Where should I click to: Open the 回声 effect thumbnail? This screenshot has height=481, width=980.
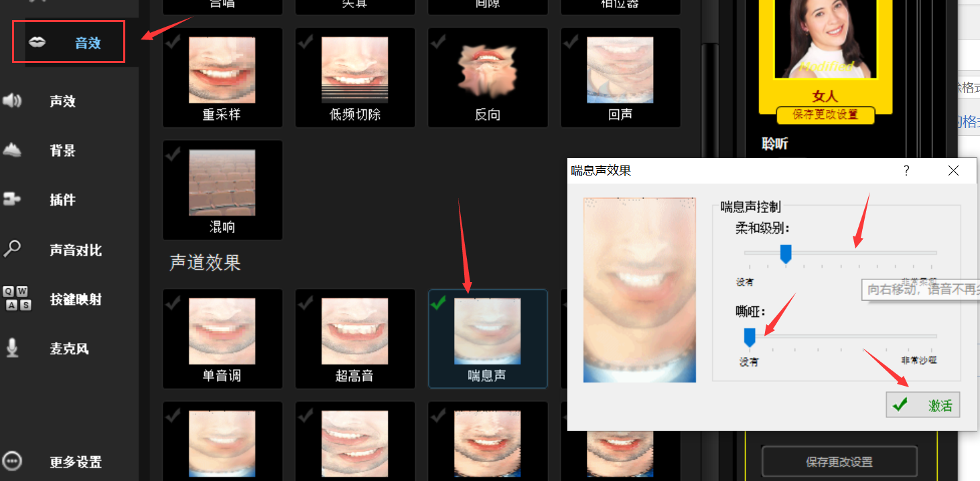click(x=620, y=70)
